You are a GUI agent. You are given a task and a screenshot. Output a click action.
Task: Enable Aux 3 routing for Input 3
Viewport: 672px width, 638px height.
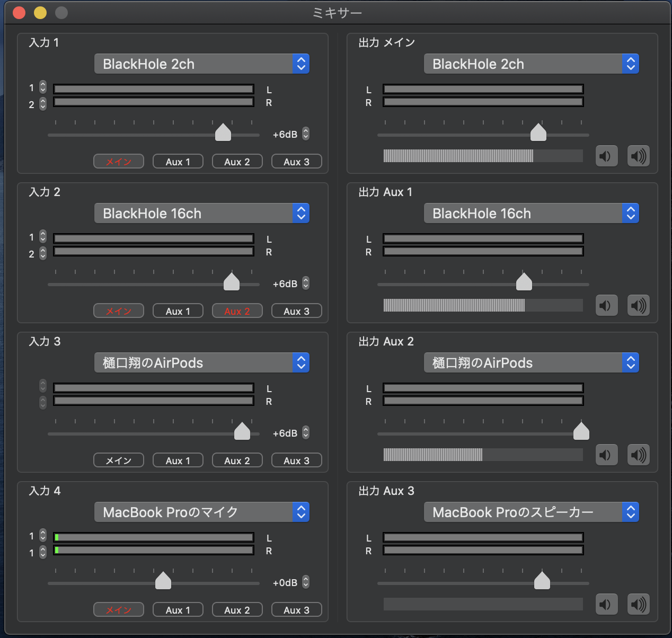[x=297, y=460]
